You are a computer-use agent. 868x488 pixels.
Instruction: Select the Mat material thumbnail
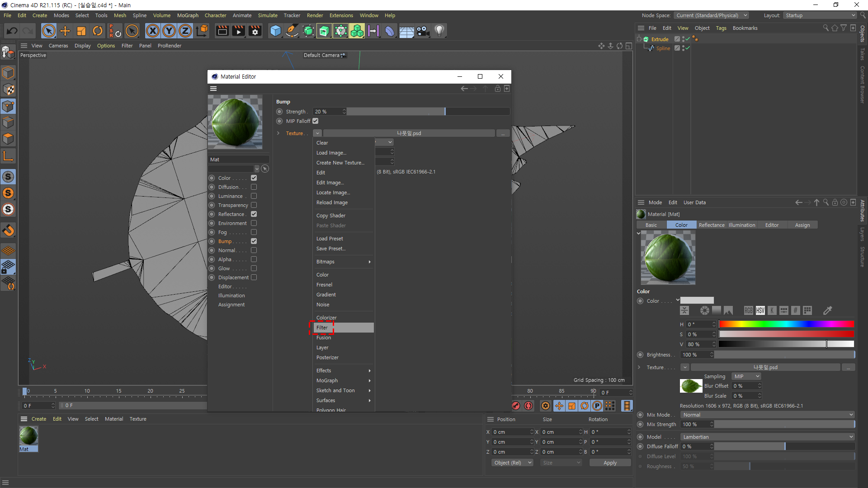[x=28, y=436]
